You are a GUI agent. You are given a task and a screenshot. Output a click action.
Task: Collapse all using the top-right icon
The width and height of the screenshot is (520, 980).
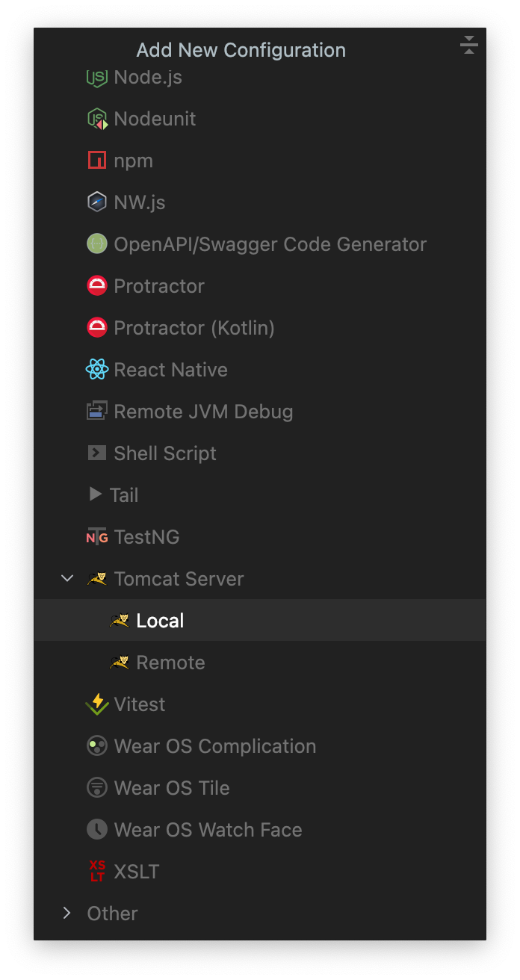coord(468,46)
